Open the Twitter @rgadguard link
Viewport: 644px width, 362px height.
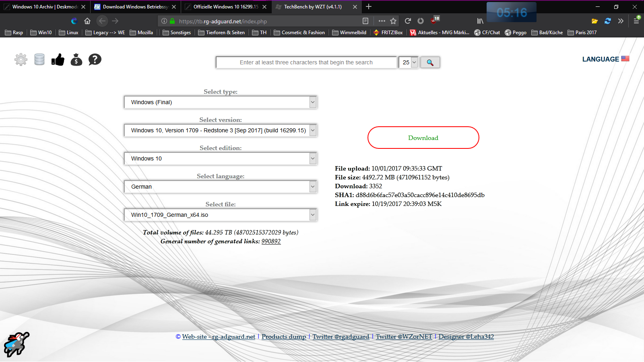[x=341, y=337]
